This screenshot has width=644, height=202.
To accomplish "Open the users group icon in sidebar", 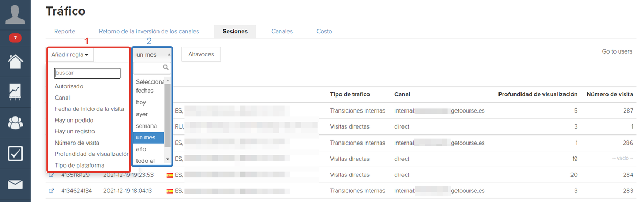I will pos(15,122).
